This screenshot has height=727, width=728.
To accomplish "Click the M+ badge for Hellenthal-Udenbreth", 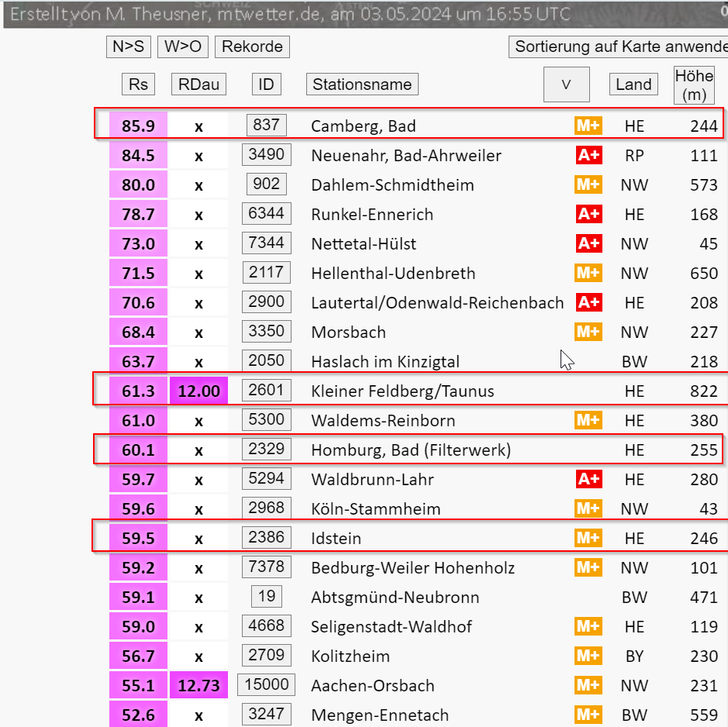I will pyautogui.click(x=588, y=273).
